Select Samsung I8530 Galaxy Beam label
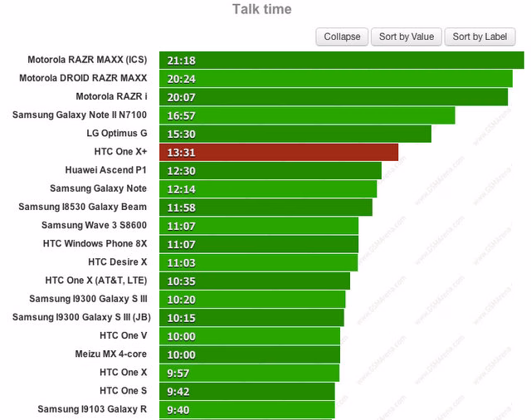 click(x=83, y=207)
